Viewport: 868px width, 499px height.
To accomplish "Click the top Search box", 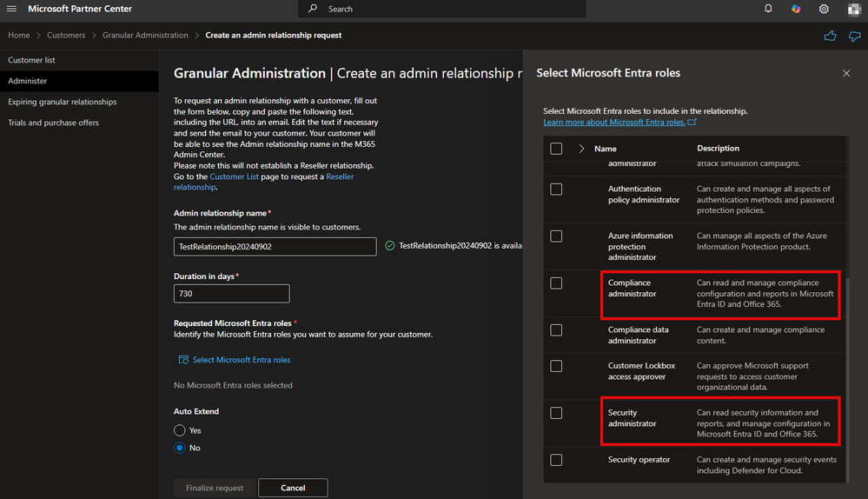I will click(441, 9).
